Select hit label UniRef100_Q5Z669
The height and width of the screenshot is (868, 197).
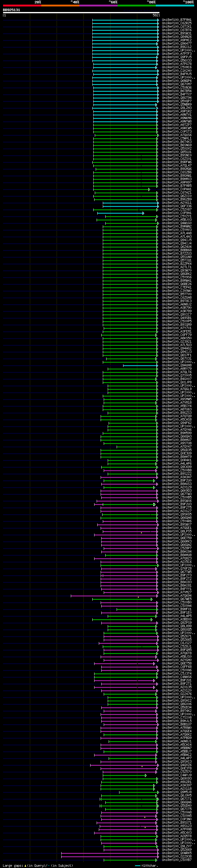176,850
